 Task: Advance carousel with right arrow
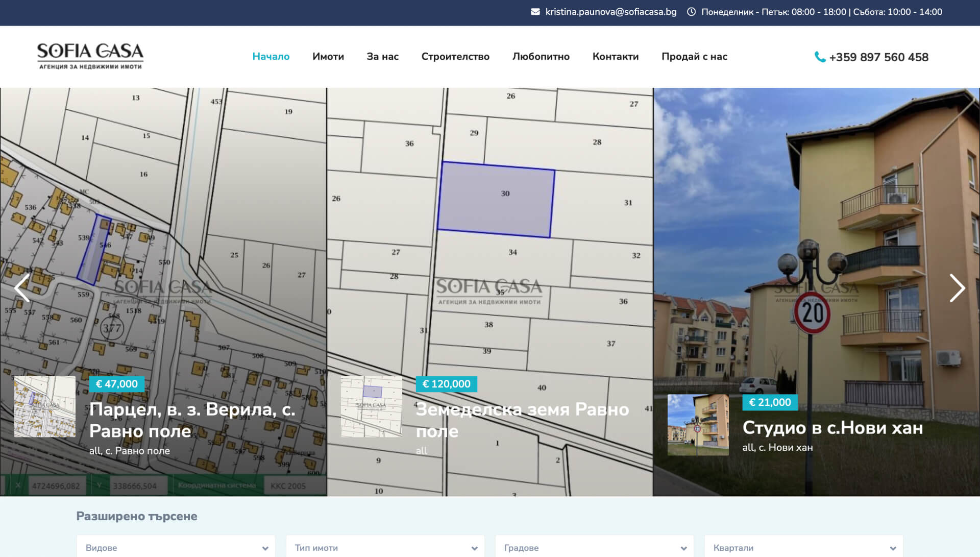[x=957, y=288]
